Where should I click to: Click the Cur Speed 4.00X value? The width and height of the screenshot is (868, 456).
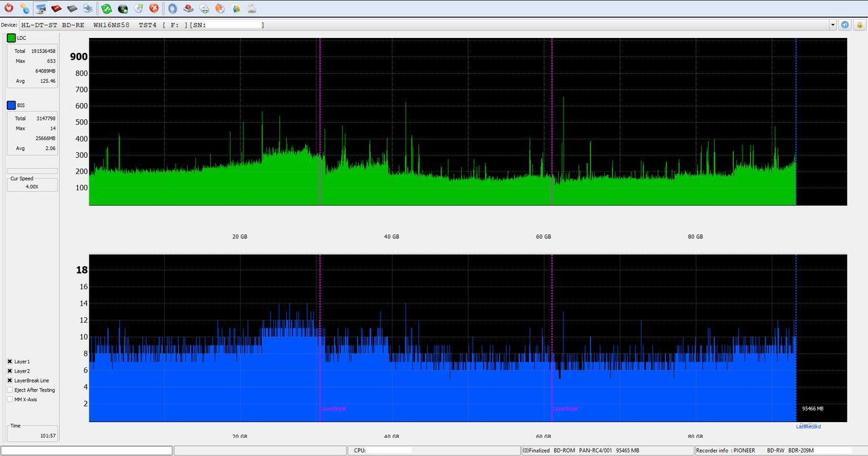tap(32, 186)
